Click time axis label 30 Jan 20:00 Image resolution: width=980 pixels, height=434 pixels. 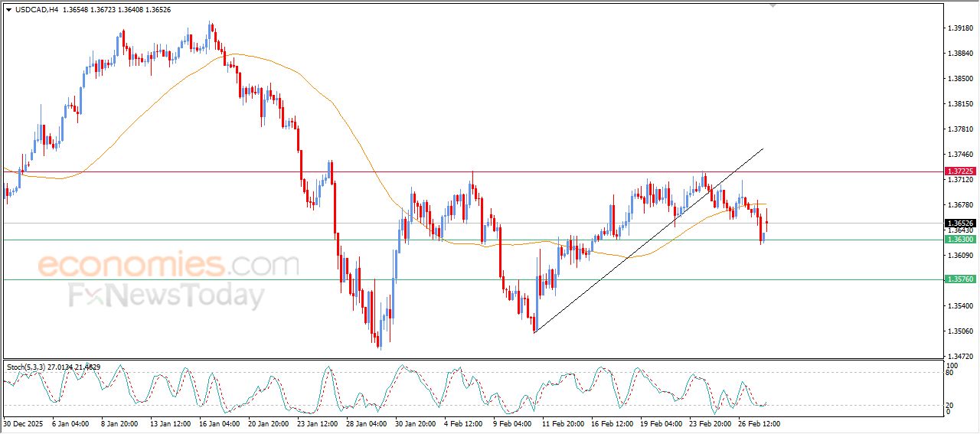[415, 423]
